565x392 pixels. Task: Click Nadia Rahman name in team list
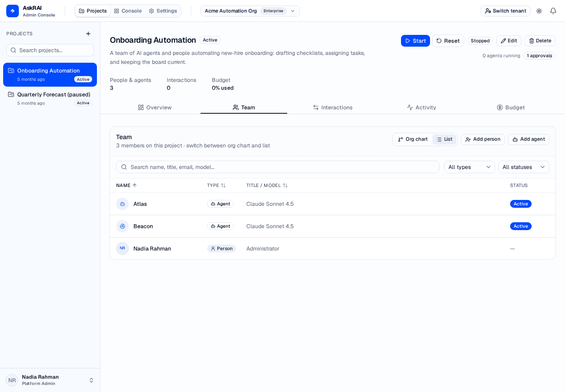pos(152,249)
